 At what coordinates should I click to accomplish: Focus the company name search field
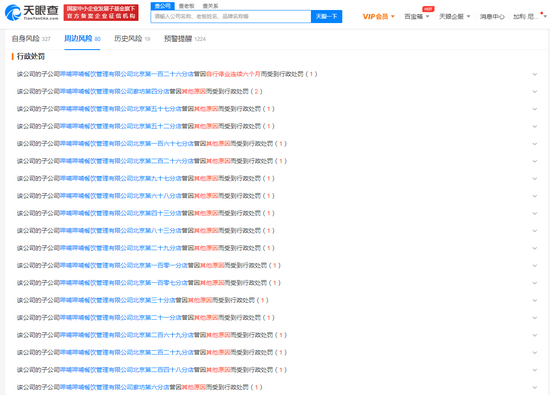tap(231, 16)
